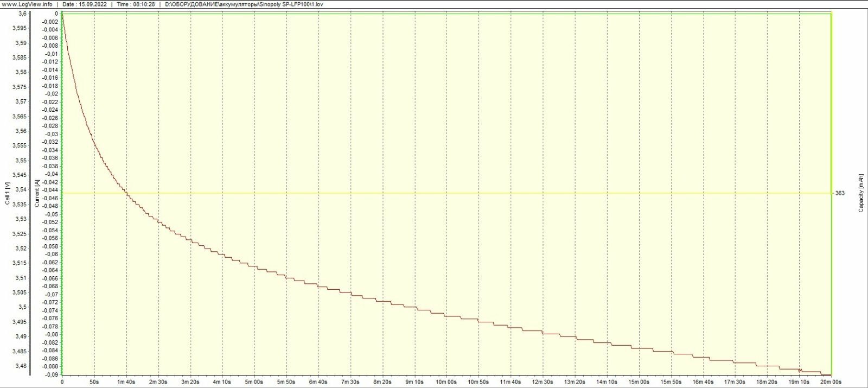Click the 3,575 voltage tick label
Image resolution: width=868 pixels, height=388 pixels.
[20, 87]
